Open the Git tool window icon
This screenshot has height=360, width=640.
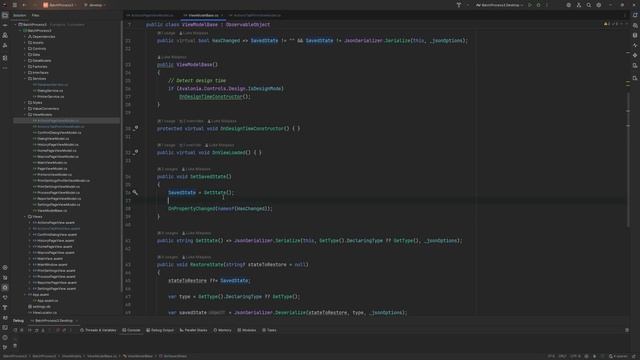pos(5,347)
